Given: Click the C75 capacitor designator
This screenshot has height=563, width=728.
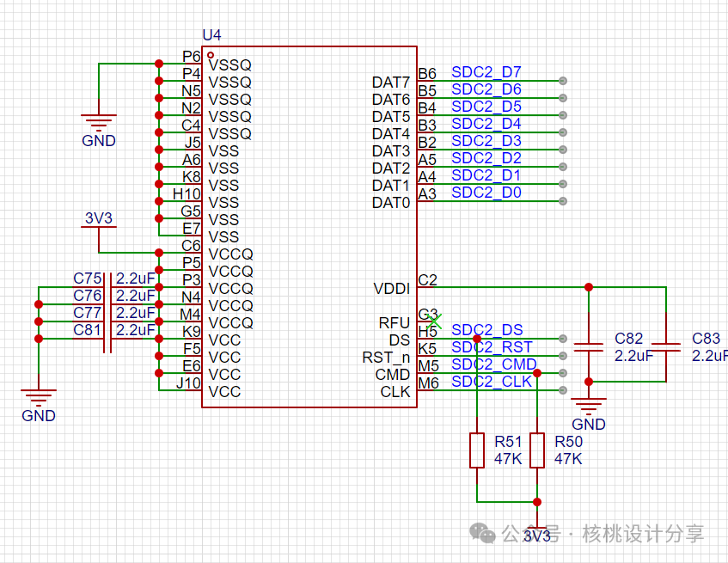Looking at the screenshot, I should pos(88,278).
